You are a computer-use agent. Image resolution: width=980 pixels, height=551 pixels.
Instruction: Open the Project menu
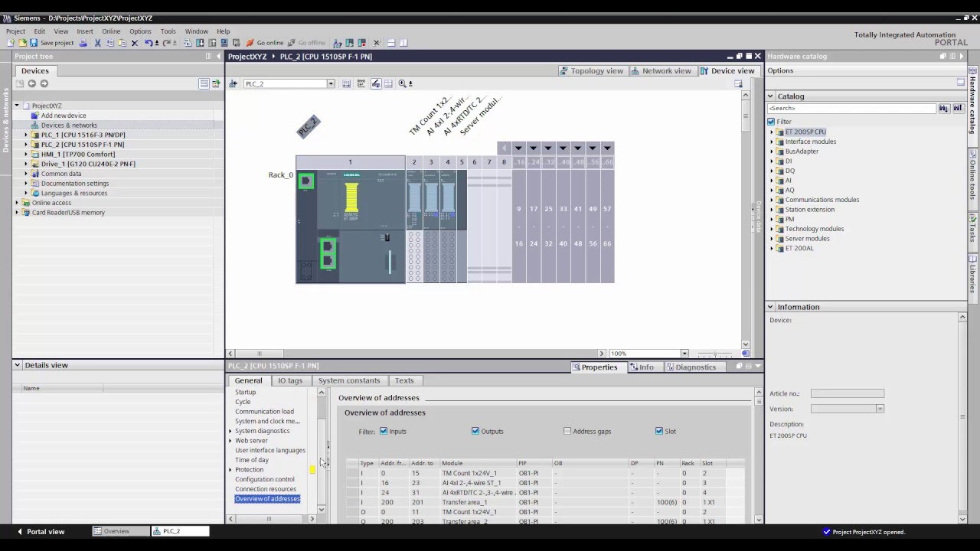click(x=16, y=31)
